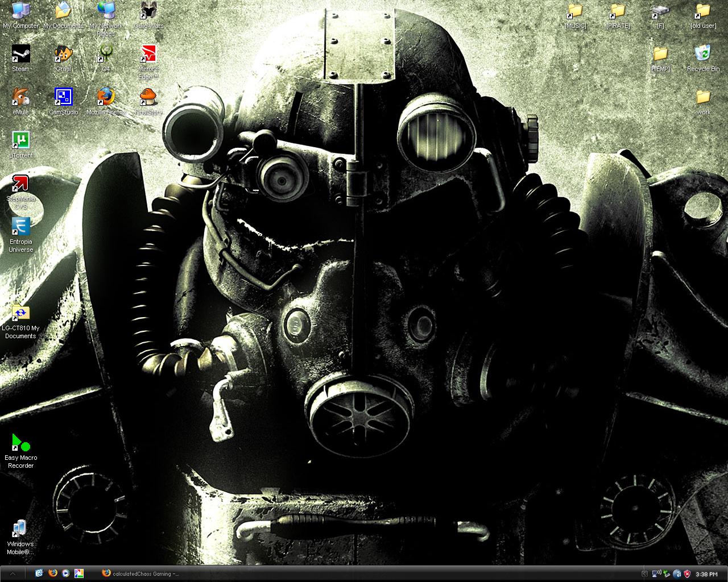Open My Computer desktop icon

coord(21,15)
